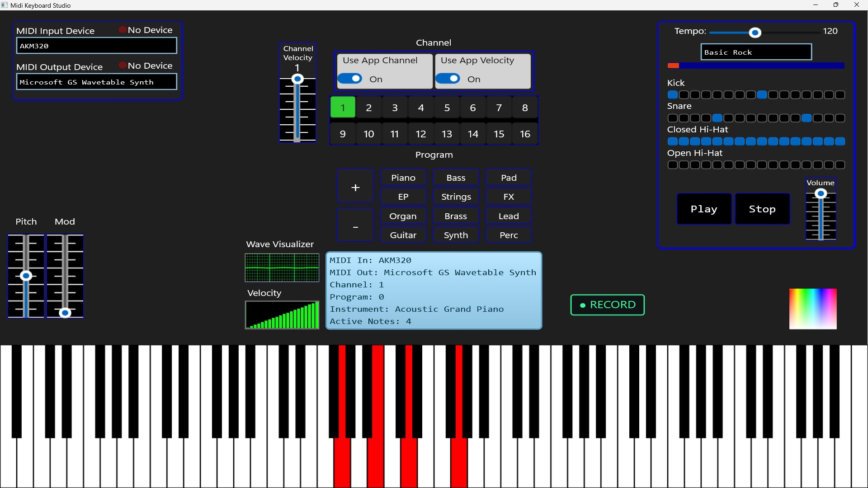
Task: Toggle the last Kick step
Action: pos(840,95)
